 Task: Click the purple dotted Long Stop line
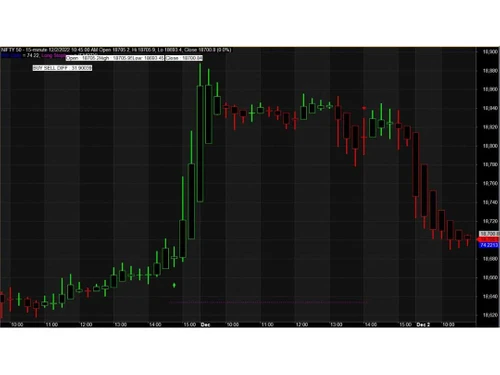click(x=268, y=302)
